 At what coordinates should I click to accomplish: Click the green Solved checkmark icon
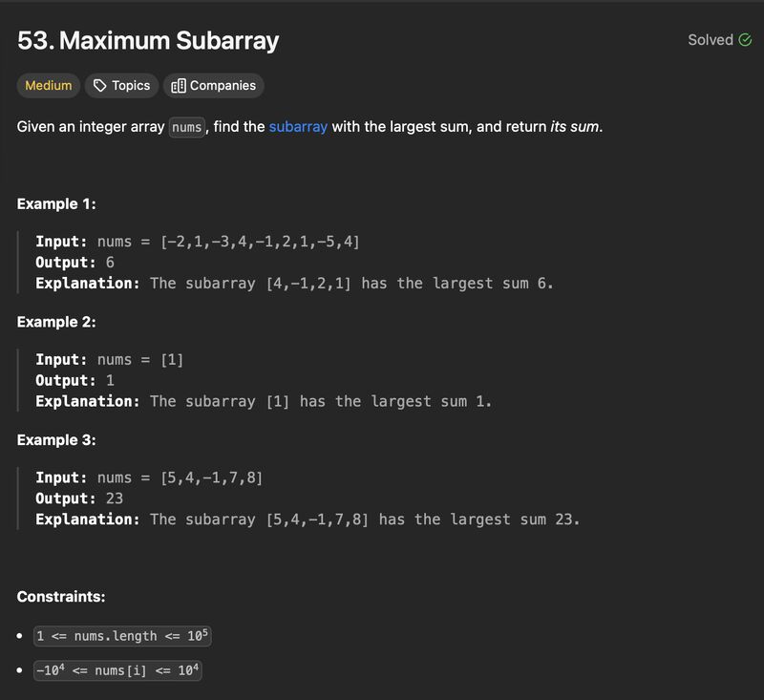click(x=745, y=40)
